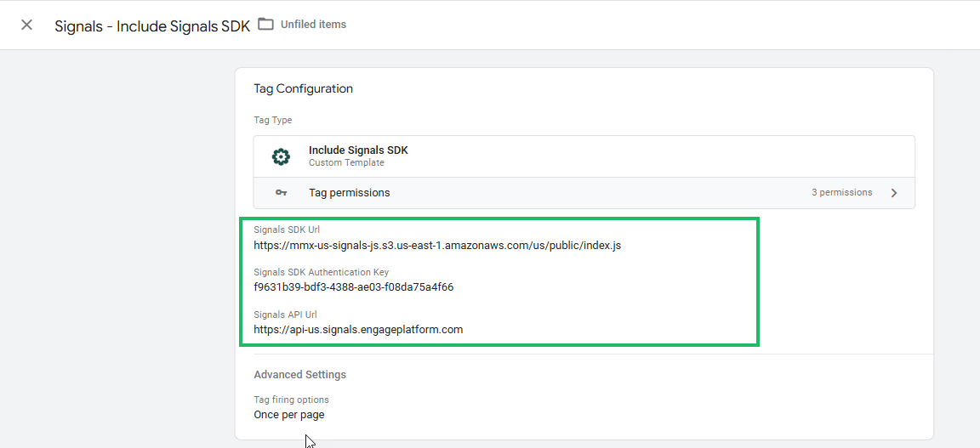Click the key icon next to Tag permissions
Screen dimensions: 980x448
281,193
